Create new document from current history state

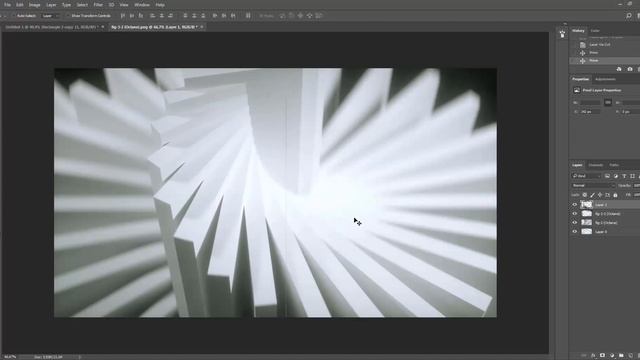[x=619, y=69]
